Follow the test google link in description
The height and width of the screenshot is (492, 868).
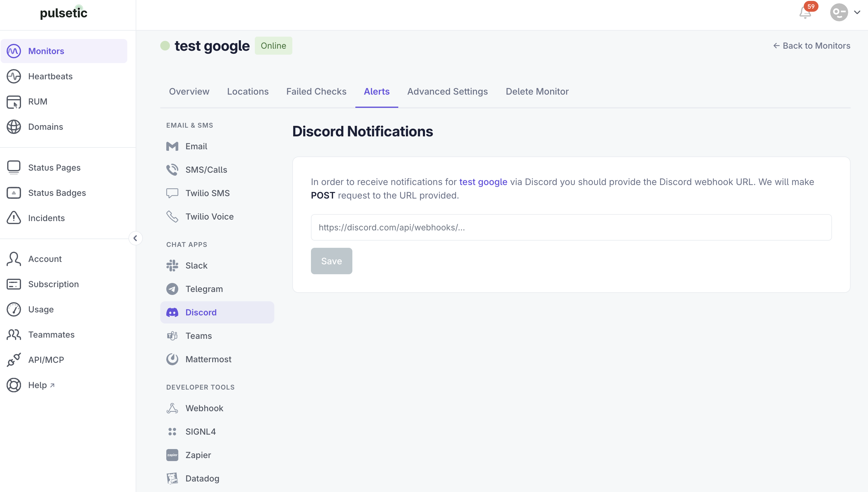483,182
